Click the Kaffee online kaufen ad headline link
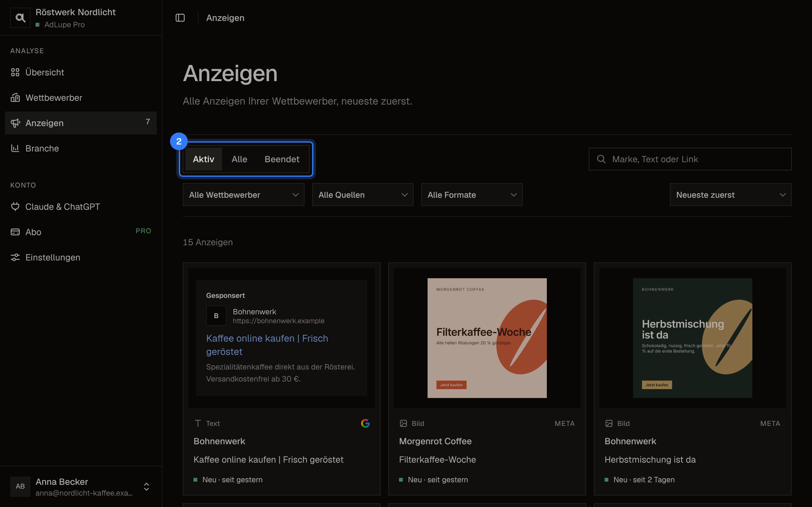 click(x=267, y=345)
